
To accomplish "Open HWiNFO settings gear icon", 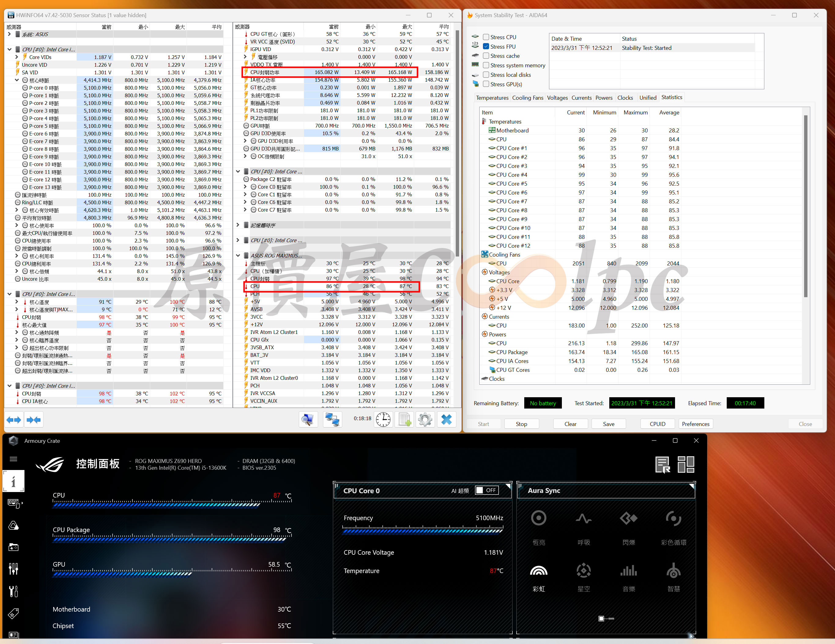I will pos(425,420).
